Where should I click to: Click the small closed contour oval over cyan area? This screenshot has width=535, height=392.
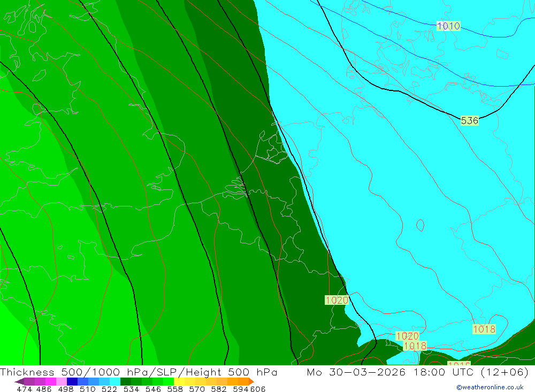pyautogui.click(x=420, y=225)
